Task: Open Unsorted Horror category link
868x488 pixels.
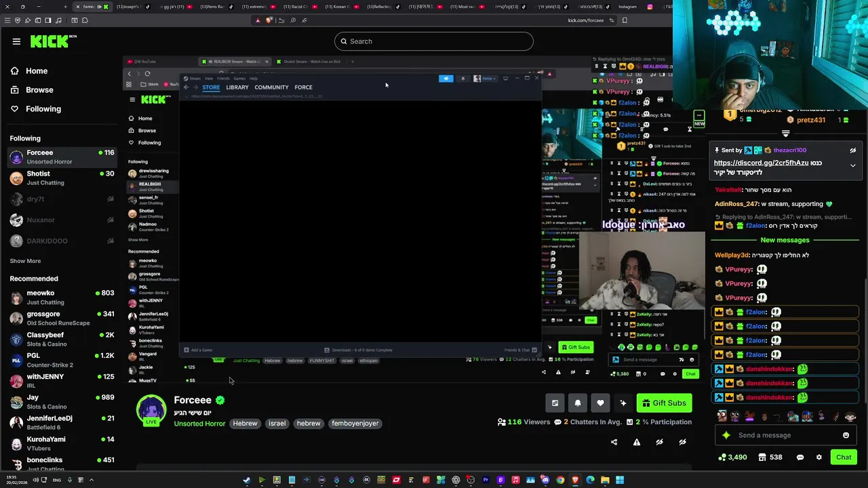Action: (x=199, y=424)
